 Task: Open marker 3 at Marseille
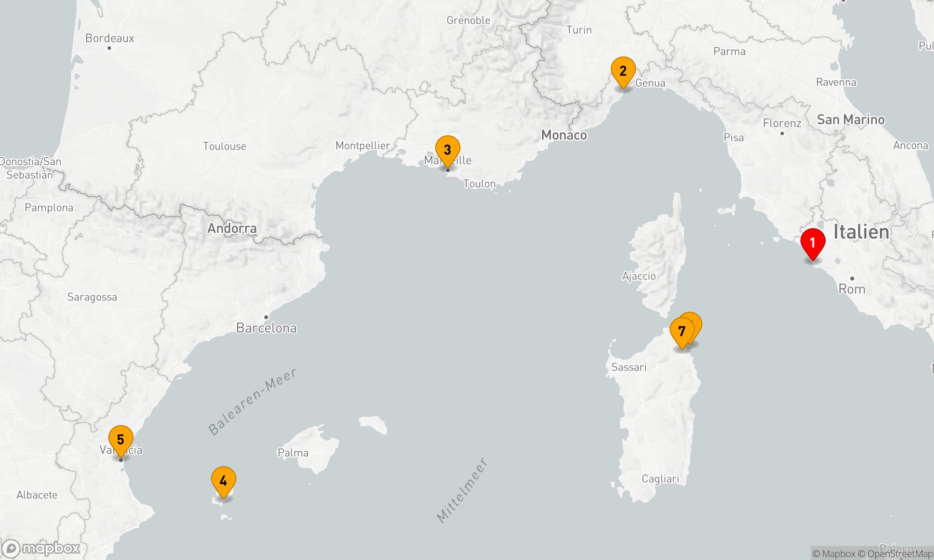click(447, 150)
